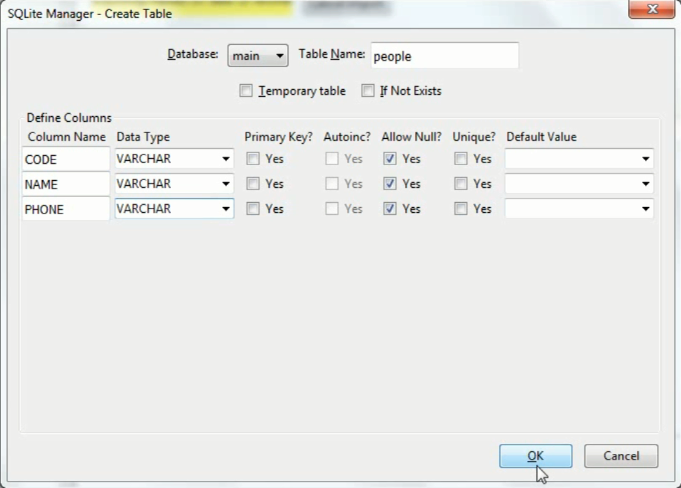Click the CODE column name field
Screen dimensions: 681x488
[x=66, y=159]
